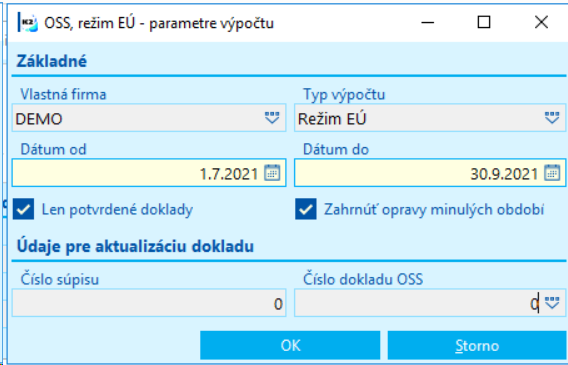This screenshot has width=568, height=365.
Task: Confirm parameters with the OK button
Action: tap(290, 345)
